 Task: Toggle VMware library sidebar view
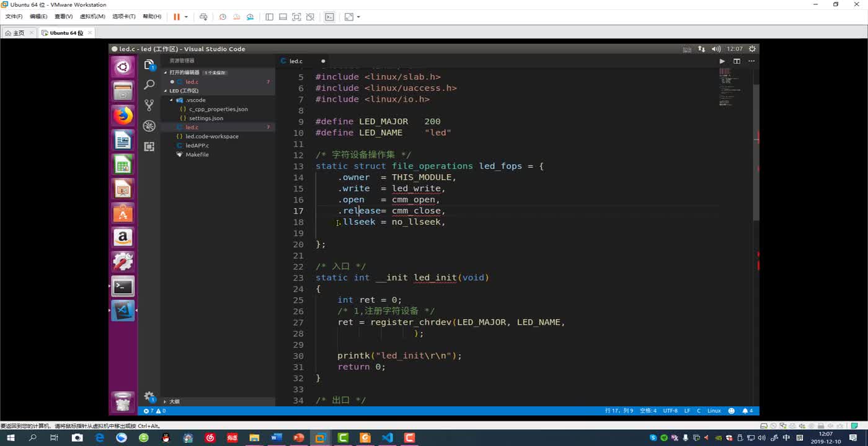(x=269, y=17)
